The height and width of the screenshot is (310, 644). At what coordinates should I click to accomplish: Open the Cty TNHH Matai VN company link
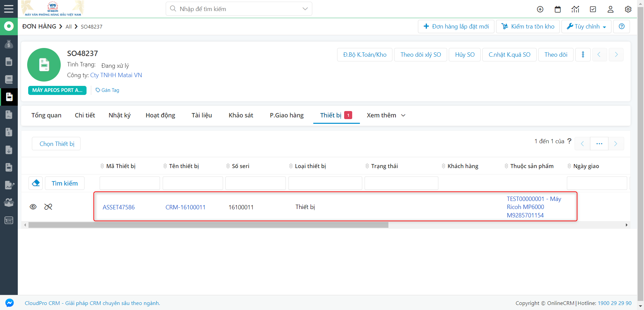pos(116,75)
